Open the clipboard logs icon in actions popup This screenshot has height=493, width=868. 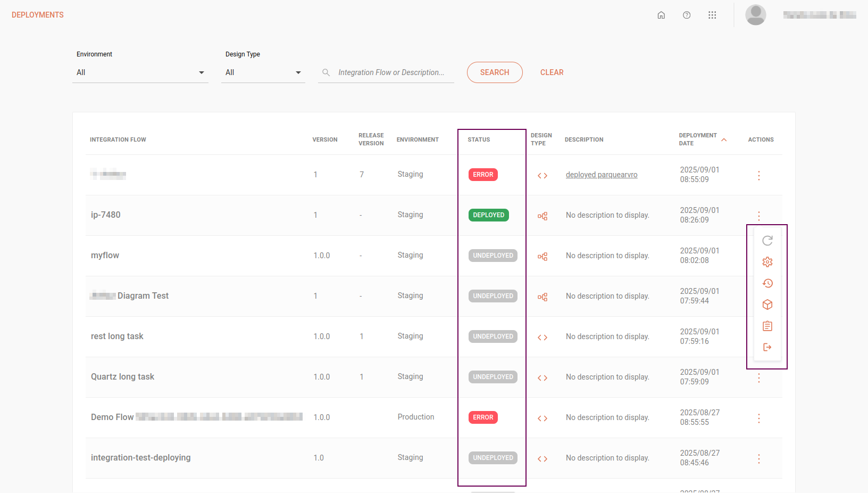pos(767,326)
